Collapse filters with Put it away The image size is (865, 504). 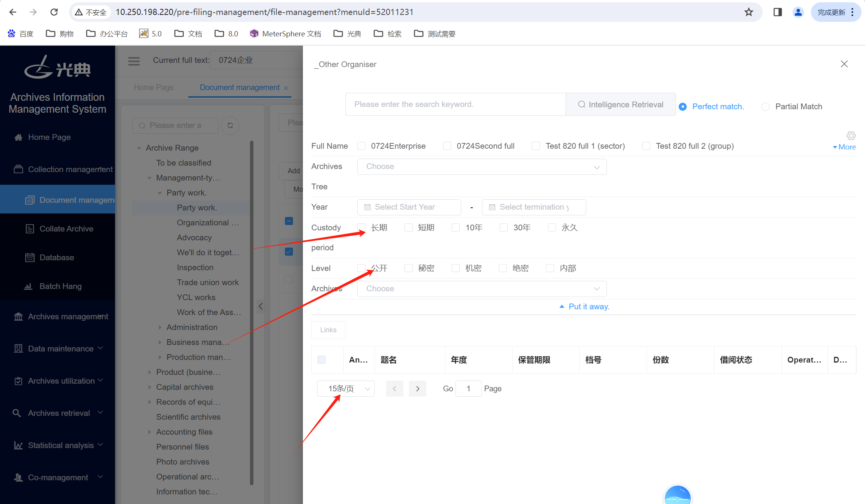pos(584,307)
